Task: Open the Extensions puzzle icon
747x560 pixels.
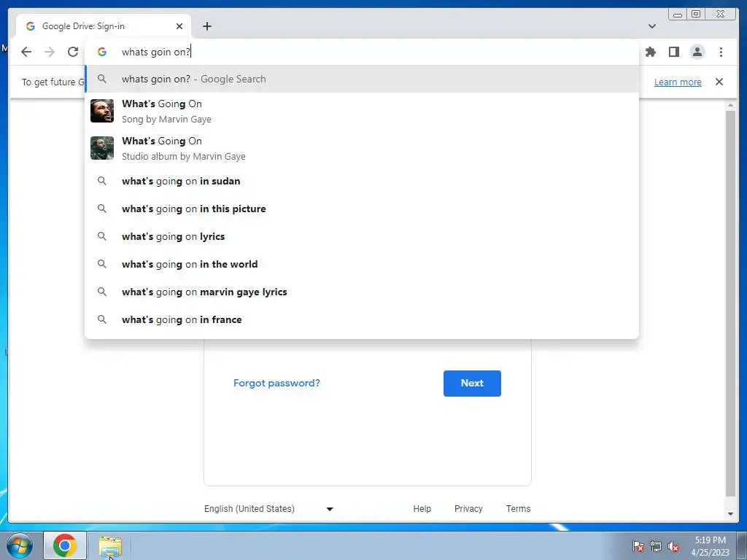Action: click(650, 52)
